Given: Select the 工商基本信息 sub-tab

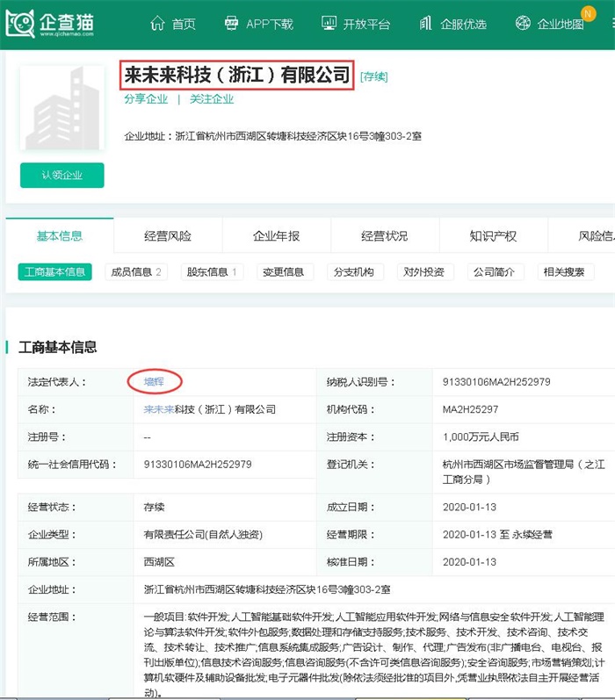Looking at the screenshot, I should (55, 272).
